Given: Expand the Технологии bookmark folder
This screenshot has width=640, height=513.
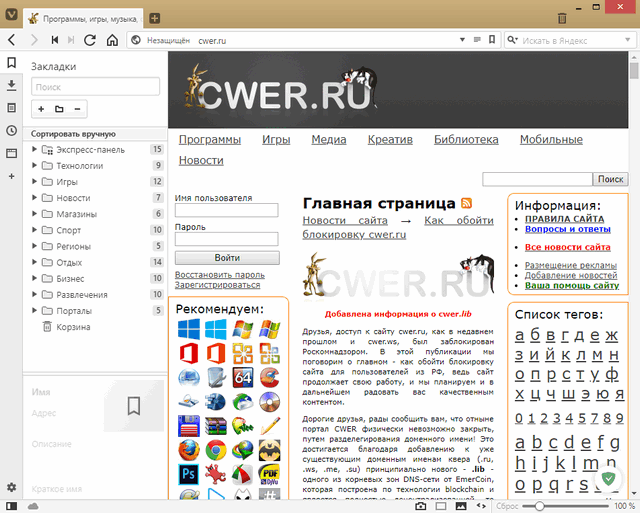Looking at the screenshot, I should click(x=35, y=166).
